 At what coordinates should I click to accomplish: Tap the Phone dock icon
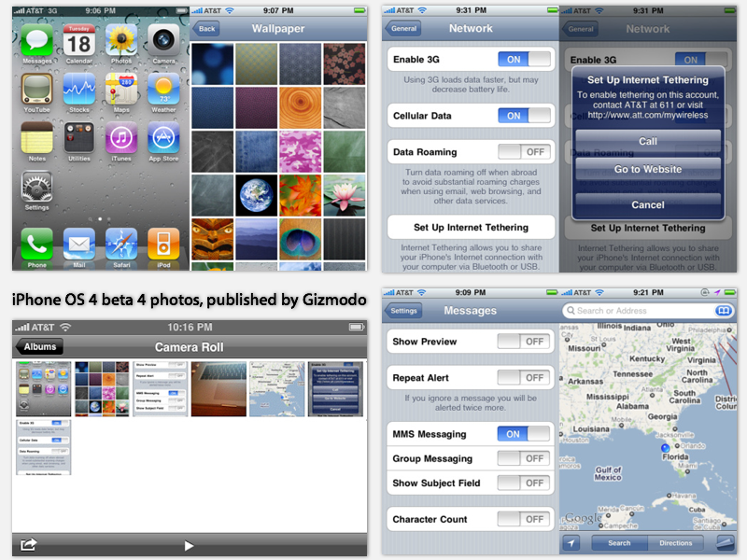[x=36, y=244]
